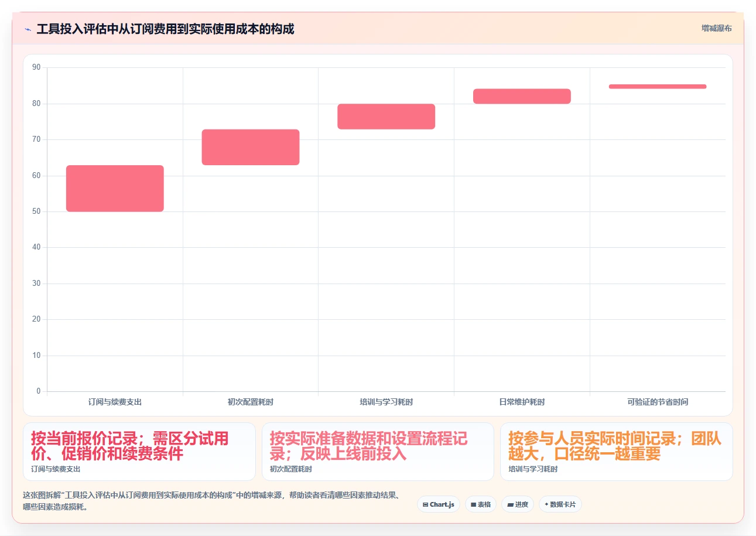
Task: Click 培训与学习耗时 caption in third card
Action: click(533, 469)
